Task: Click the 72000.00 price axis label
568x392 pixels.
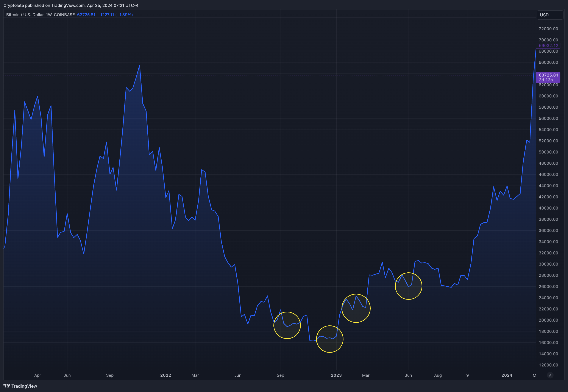Action: [548, 29]
